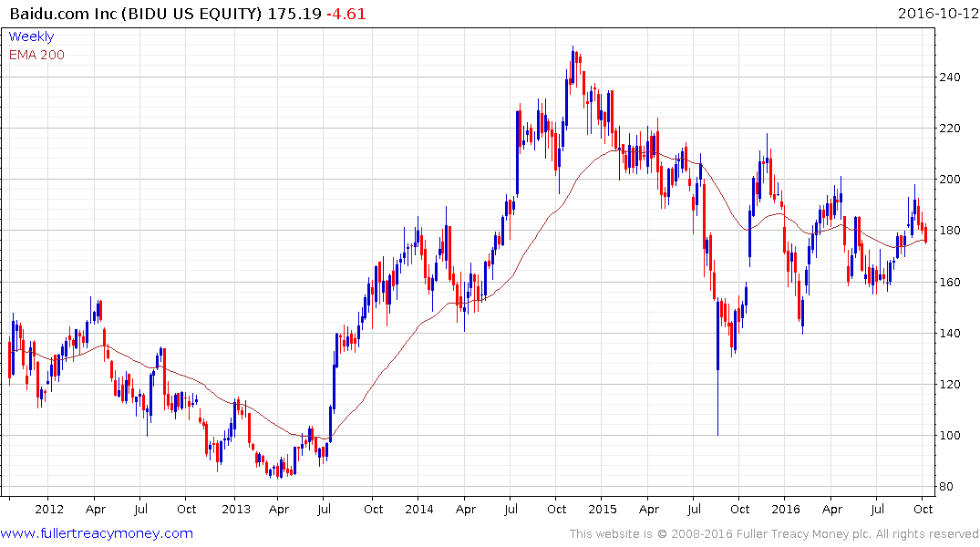The width and height of the screenshot is (980, 547).
Task: Click the 2012 year label on the time axis
Action: coord(49,509)
